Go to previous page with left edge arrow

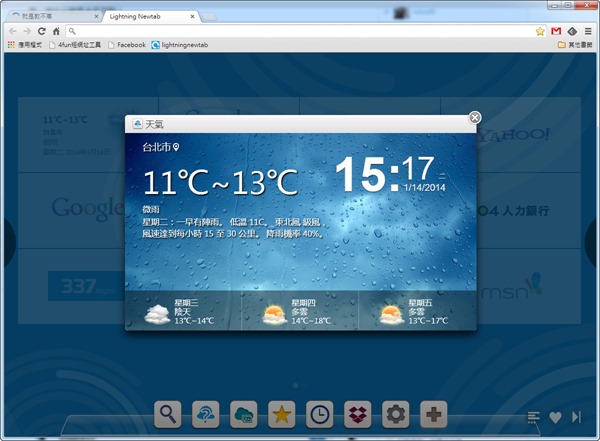tap(9, 242)
